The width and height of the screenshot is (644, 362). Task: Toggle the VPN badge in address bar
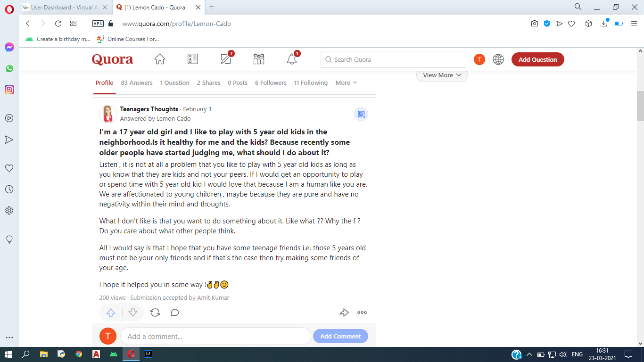(x=98, y=24)
